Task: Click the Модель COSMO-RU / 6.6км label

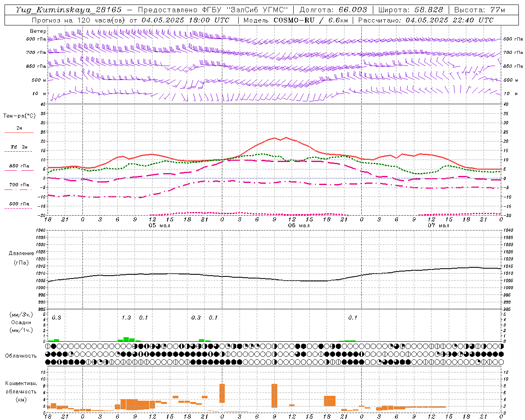Action: [x=295, y=20]
